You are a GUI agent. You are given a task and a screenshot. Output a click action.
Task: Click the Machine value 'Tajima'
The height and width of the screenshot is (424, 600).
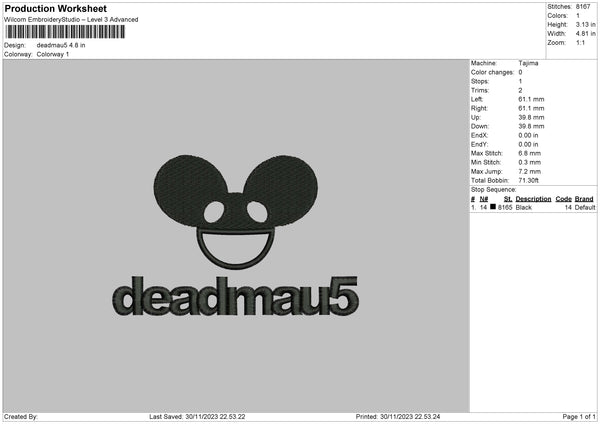(x=528, y=63)
